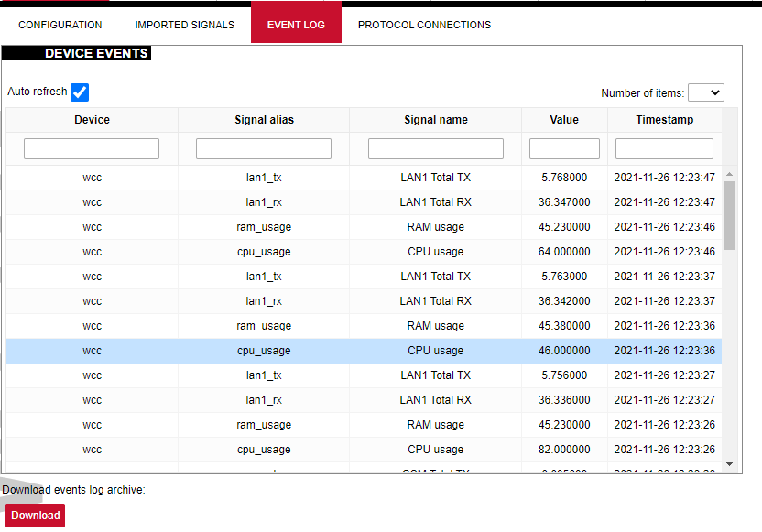Click the table scrollbar up arrow

coord(729,174)
